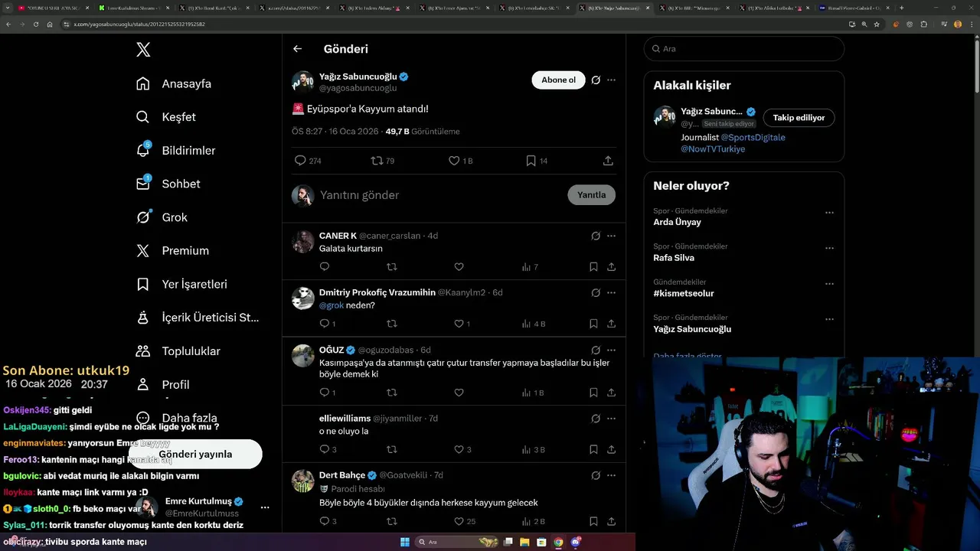Open @grok mention in Dmitriy's reply
This screenshot has width=980, height=551.
[x=331, y=305]
